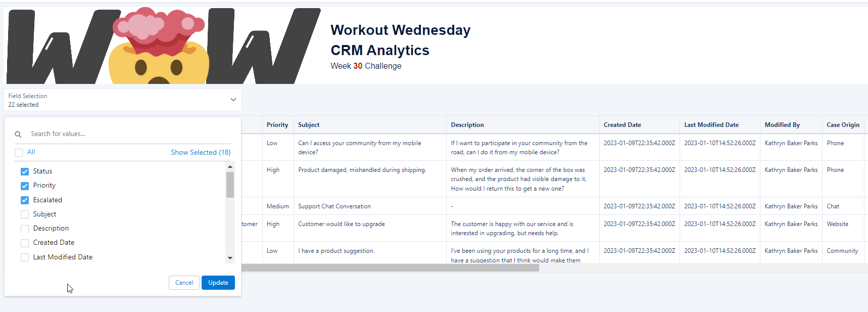Click the Priority column header
Screen dimensions: 868x312
point(277,125)
